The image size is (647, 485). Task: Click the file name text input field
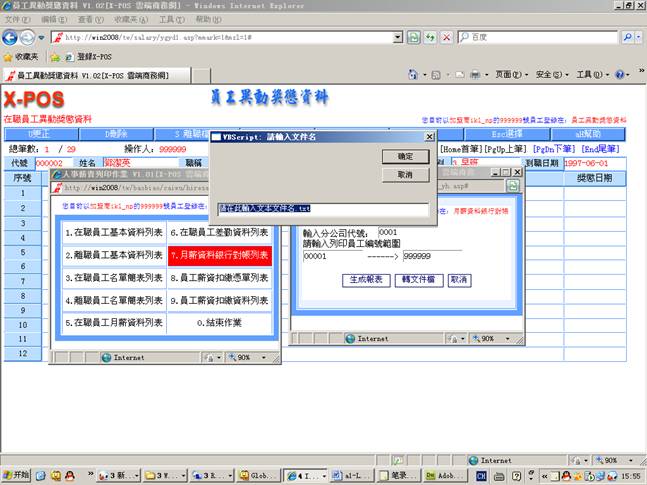[322, 209]
